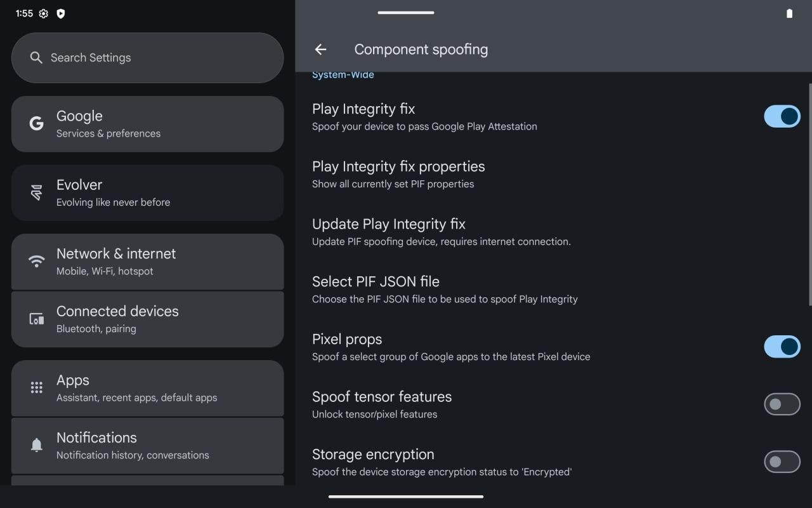
Task: Enable Spoof tensor features toggle
Action: [x=782, y=404]
